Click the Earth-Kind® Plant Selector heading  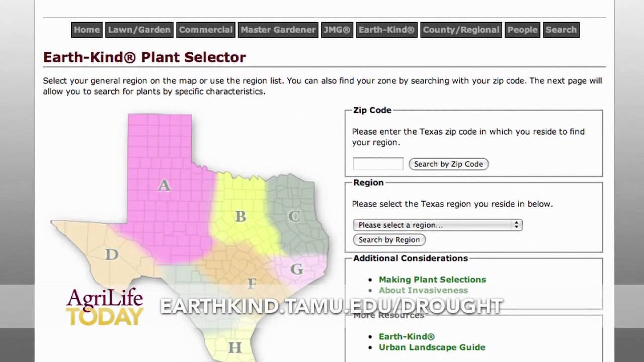pos(144,57)
